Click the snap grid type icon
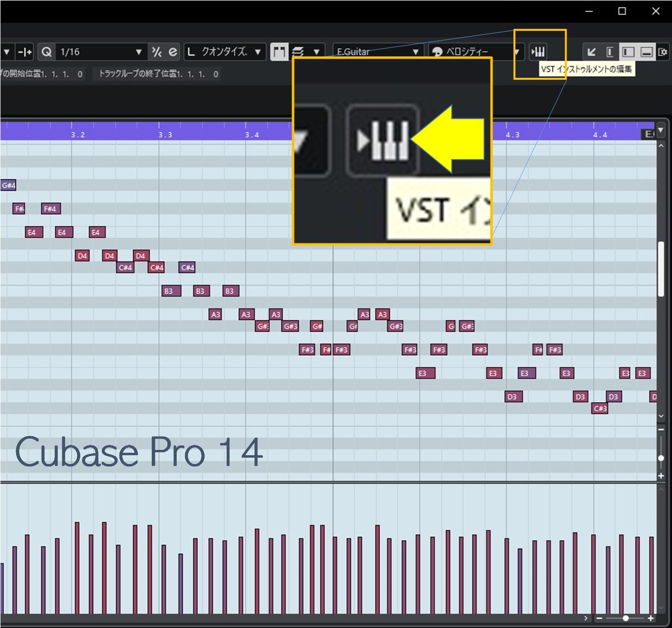This screenshot has width=672, height=628. coord(24,52)
